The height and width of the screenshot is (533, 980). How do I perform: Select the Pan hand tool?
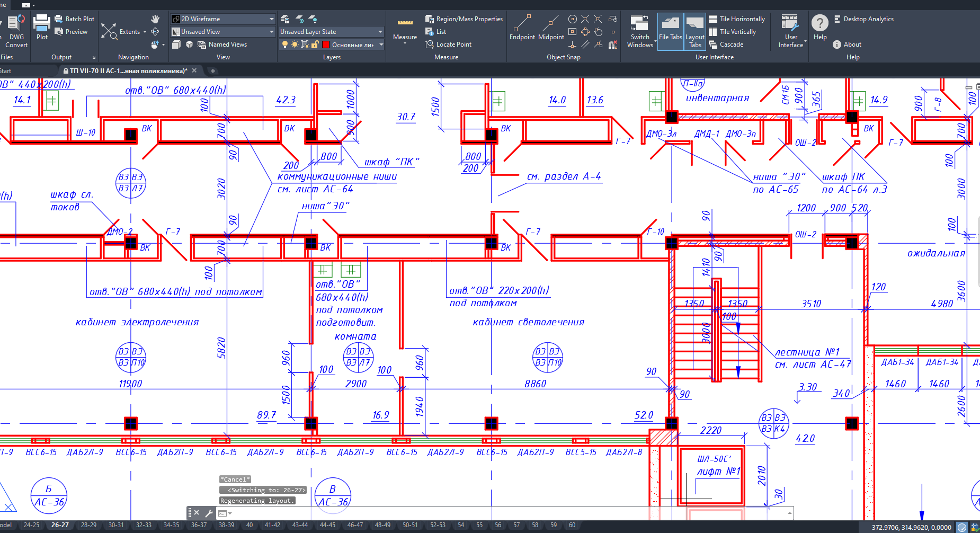click(155, 19)
